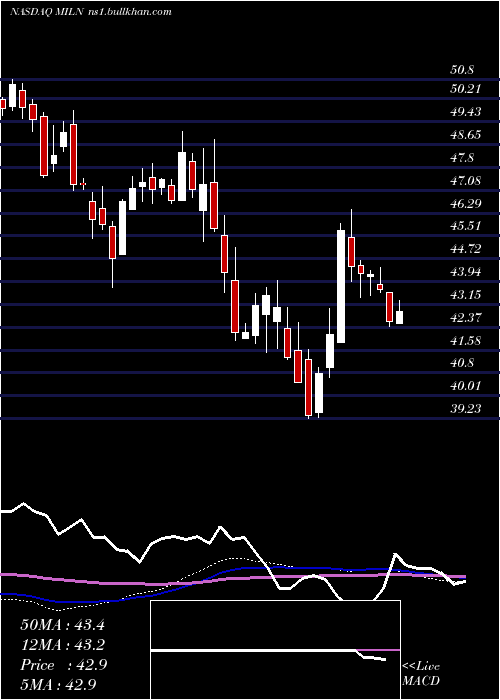Click the 40.8 price axis label
The width and height of the screenshot is (500, 700).
click(x=462, y=362)
